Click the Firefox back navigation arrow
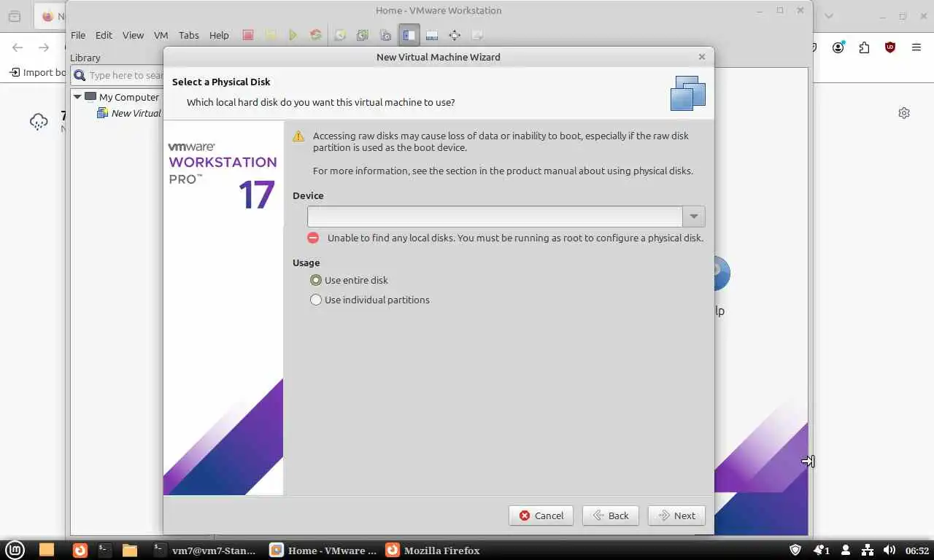This screenshot has height=560, width=934. point(18,47)
